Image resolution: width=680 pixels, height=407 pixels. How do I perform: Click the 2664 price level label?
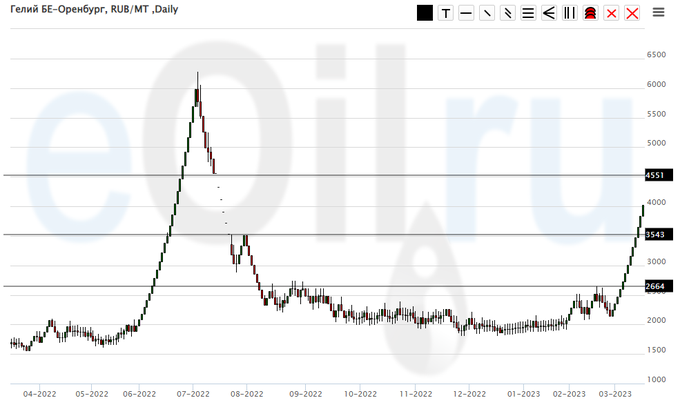tap(655, 287)
